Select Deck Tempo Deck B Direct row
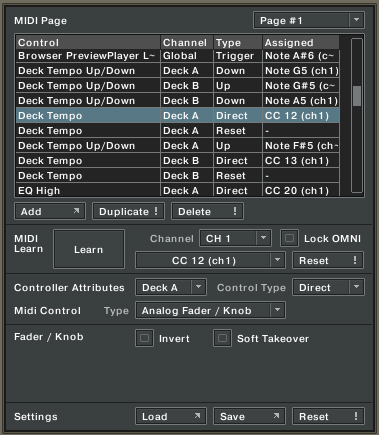Image resolution: width=379 pixels, height=435 pixels. [x=178, y=160]
